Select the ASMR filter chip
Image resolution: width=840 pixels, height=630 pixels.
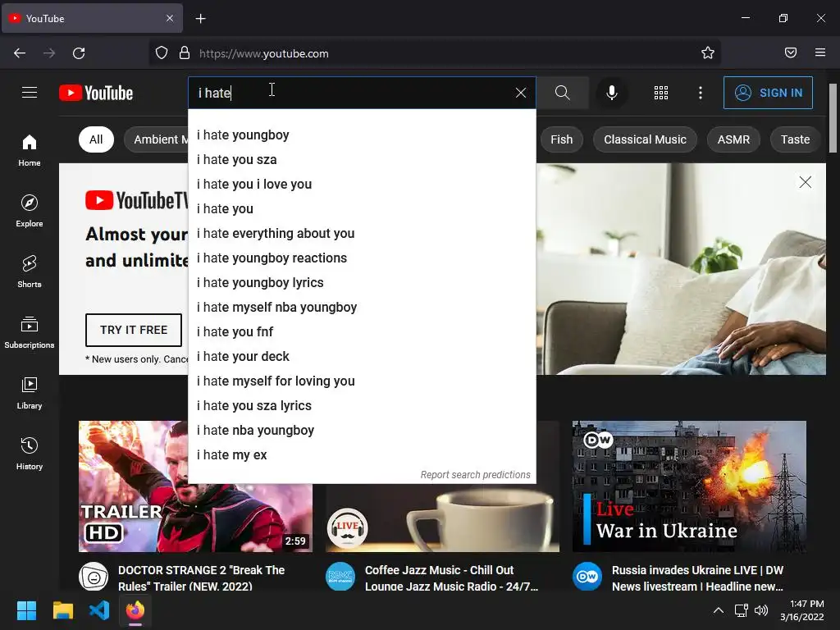tap(733, 139)
